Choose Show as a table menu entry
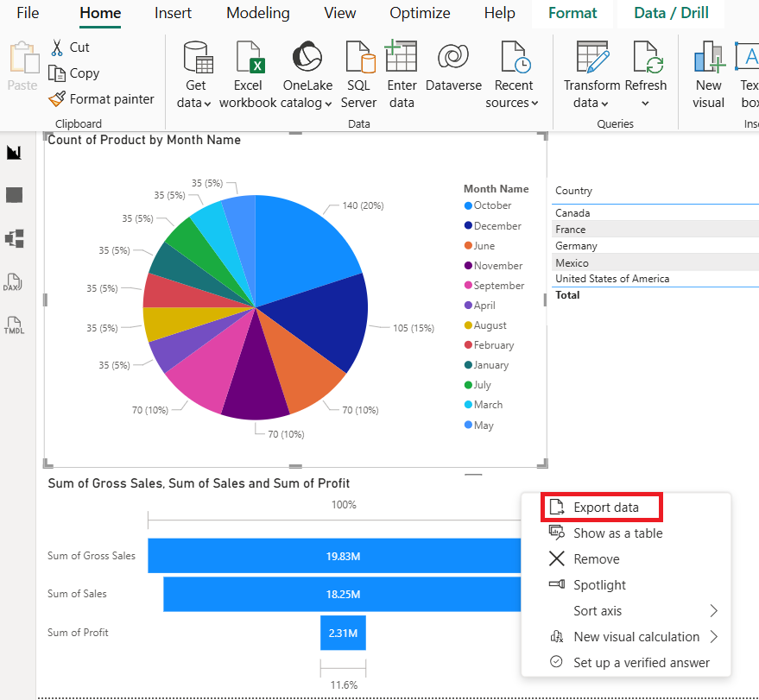 pyautogui.click(x=617, y=533)
